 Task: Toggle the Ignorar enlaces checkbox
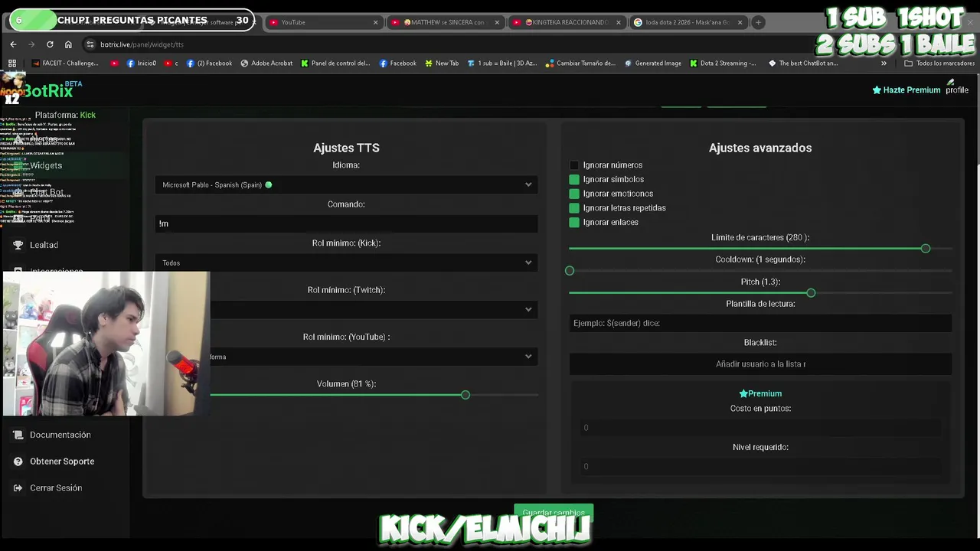[x=574, y=223]
